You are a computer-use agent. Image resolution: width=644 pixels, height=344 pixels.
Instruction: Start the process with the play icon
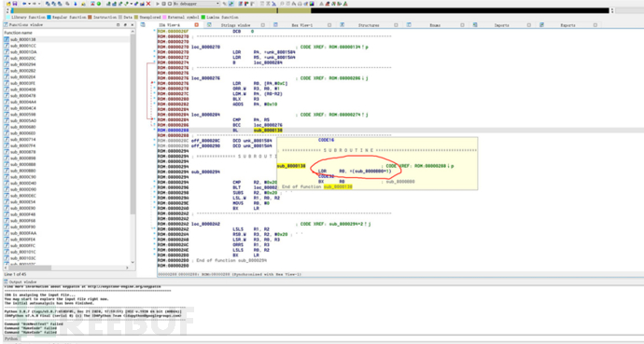pyautogui.click(x=158, y=4)
